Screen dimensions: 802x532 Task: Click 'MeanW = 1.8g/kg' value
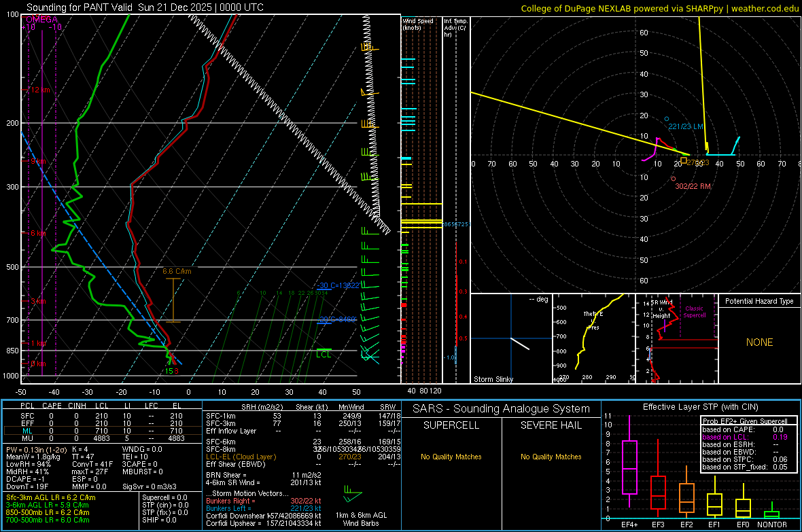pyautogui.click(x=33, y=457)
